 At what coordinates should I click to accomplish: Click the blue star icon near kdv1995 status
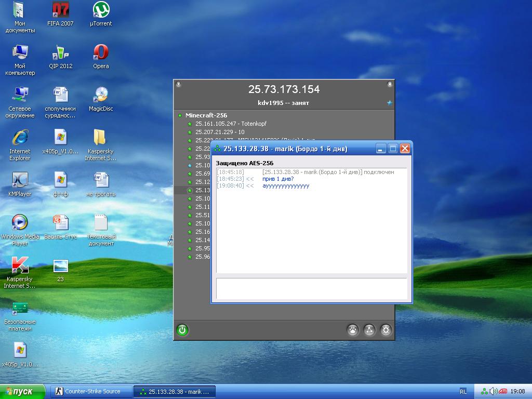[x=390, y=103]
